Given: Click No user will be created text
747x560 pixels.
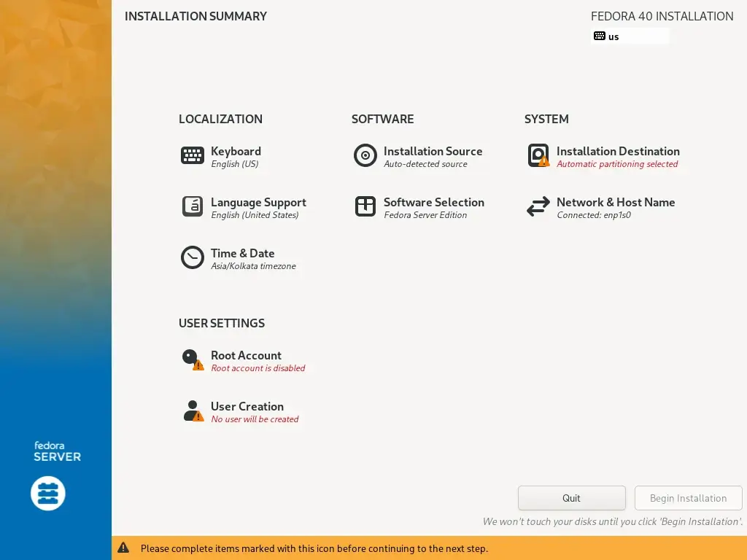Looking at the screenshot, I should point(255,419).
